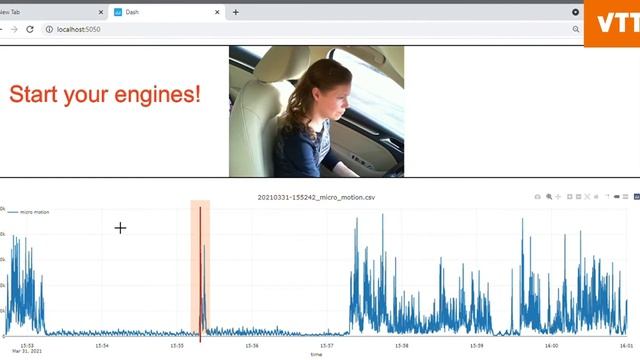Open the browser profile circle icon

(x=576, y=12)
